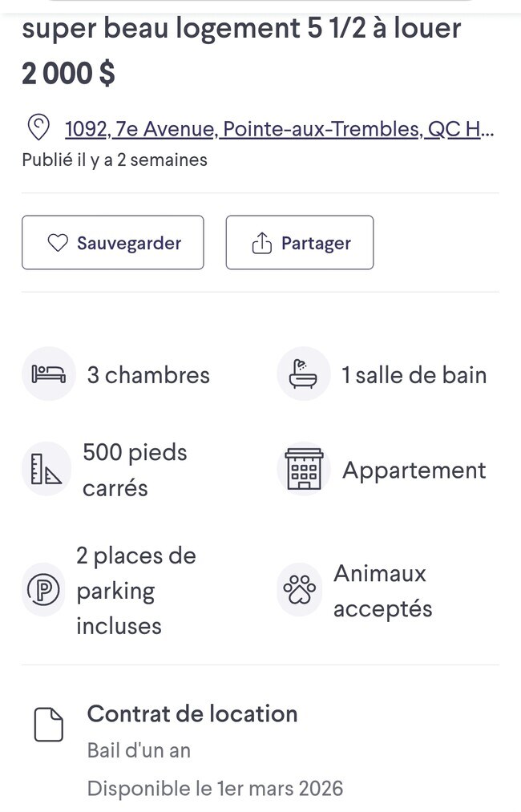This screenshot has height=812, width=521.
Task: Click the Publié il y a 2 semaines text
Action: coord(114,160)
